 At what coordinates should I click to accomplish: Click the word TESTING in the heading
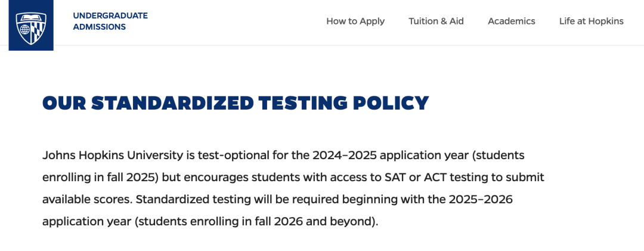303,103
